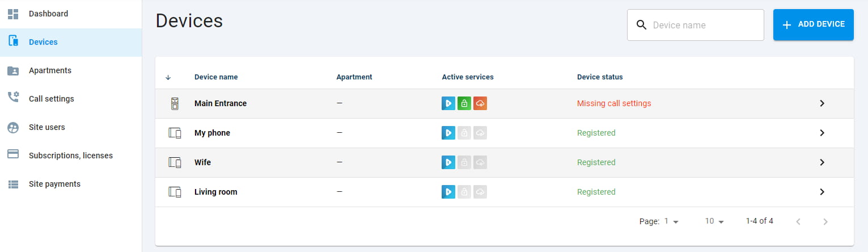This screenshot has width=868, height=252.
Task: Click the mobile video service icon for Main Entrance
Action: pyautogui.click(x=448, y=103)
